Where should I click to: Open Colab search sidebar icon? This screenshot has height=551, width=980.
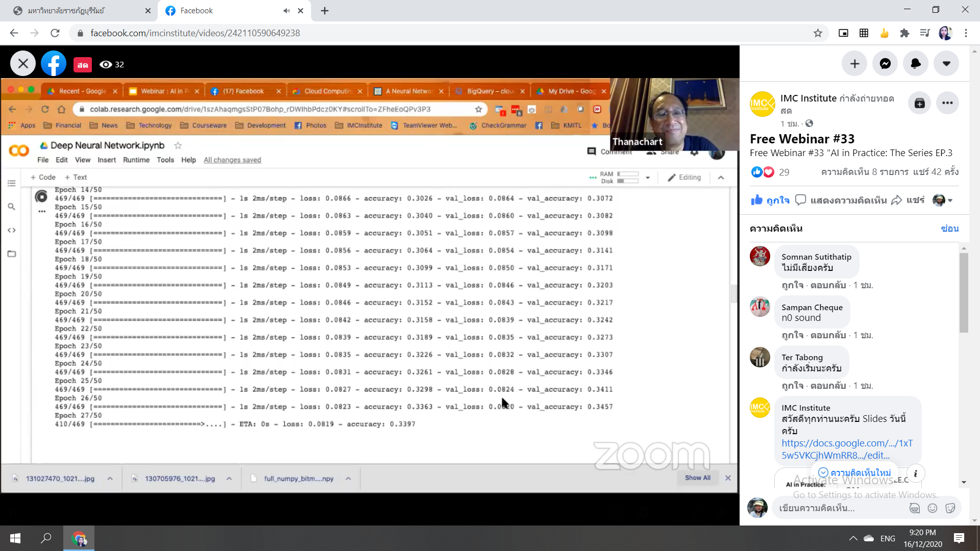[12, 207]
